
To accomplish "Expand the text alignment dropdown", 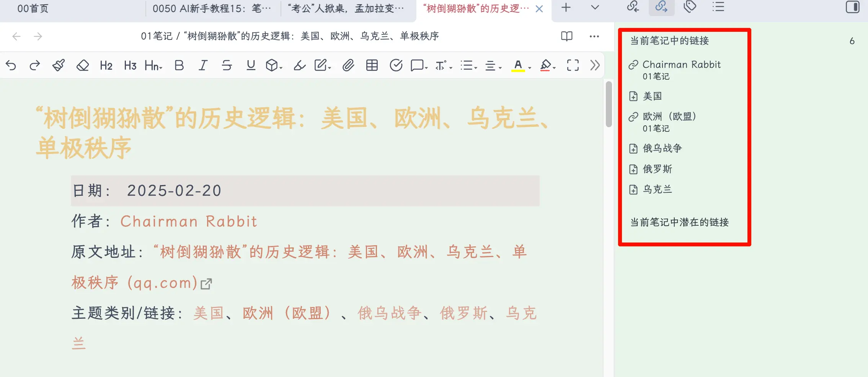I will pos(493,66).
